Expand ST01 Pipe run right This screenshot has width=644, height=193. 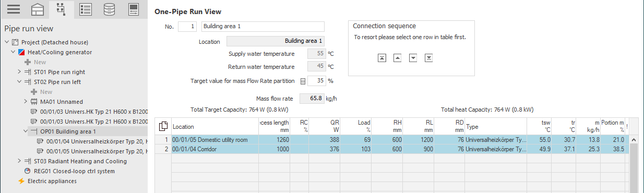coord(19,72)
